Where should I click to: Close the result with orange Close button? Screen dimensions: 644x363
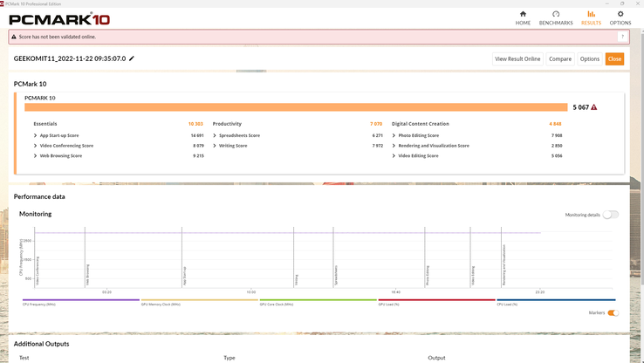point(614,58)
